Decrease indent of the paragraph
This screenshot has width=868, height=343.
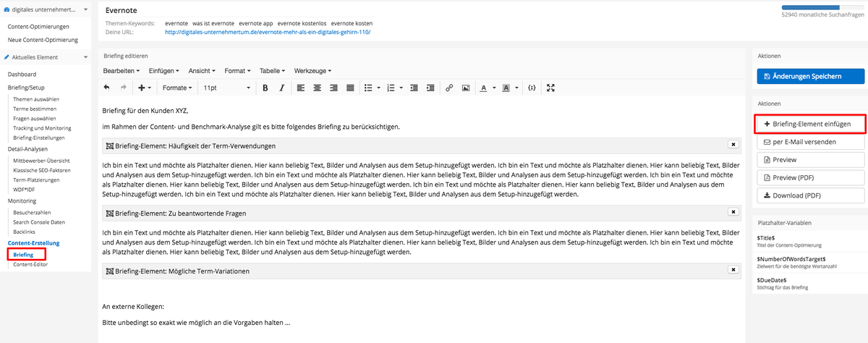click(x=414, y=88)
